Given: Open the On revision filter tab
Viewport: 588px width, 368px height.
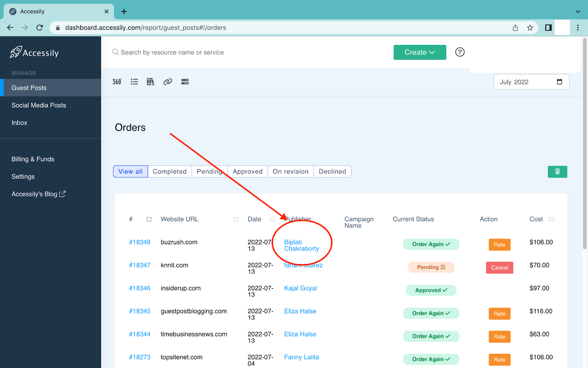Looking at the screenshot, I should click(x=291, y=171).
